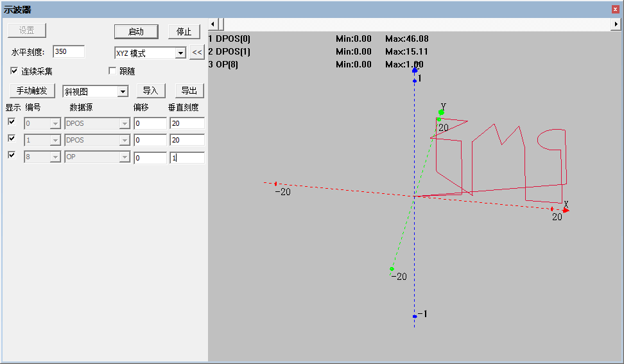624x364 pixels.
Task: Click the right scroll arrow of horizontal scrollbar
Action: click(616, 24)
